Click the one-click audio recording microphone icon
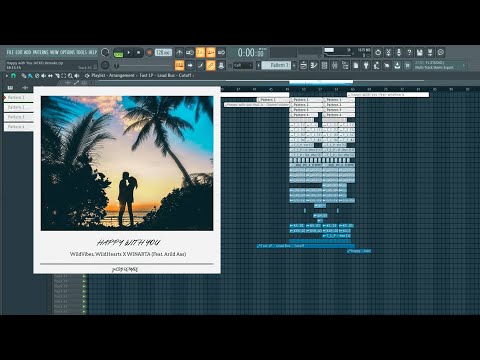The image size is (480, 360). point(399,52)
